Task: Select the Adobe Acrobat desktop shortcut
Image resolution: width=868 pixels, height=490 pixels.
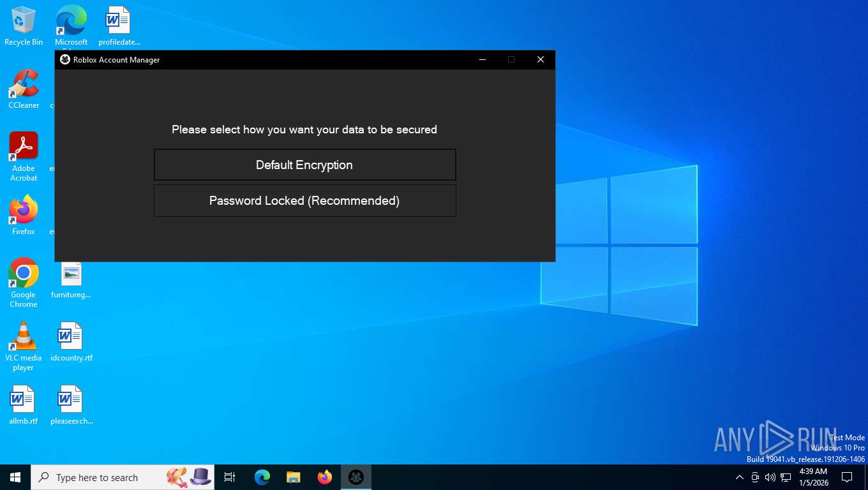Action: 24,157
